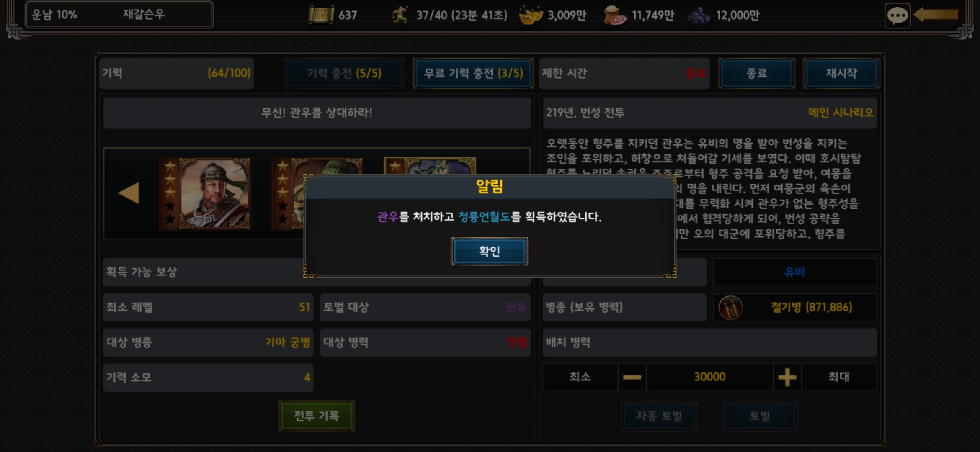Open 전투 기록 battle log
The height and width of the screenshot is (452, 980).
[317, 416]
